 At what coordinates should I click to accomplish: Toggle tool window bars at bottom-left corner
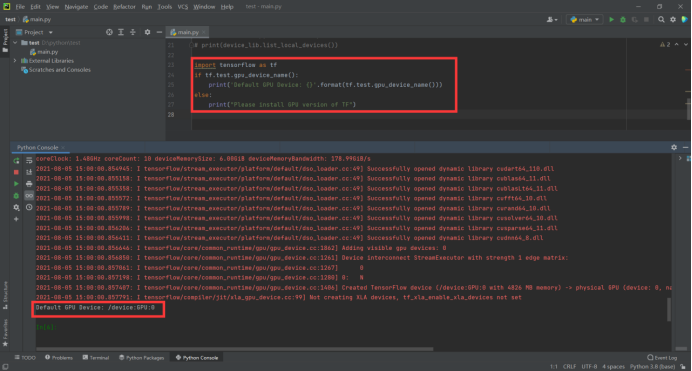tap(5, 367)
